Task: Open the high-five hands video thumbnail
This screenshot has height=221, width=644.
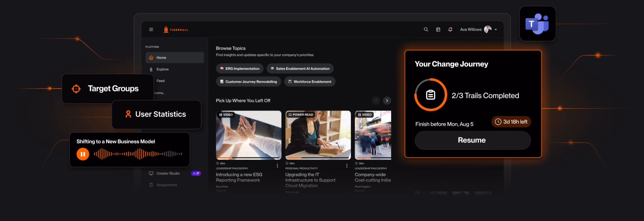Action: pyautogui.click(x=249, y=135)
